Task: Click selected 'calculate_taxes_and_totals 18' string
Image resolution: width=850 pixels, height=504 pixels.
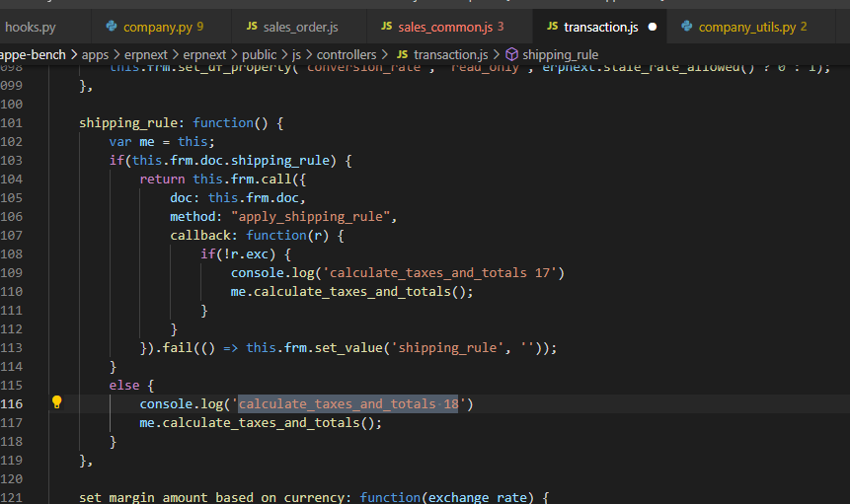Action: tap(348, 403)
